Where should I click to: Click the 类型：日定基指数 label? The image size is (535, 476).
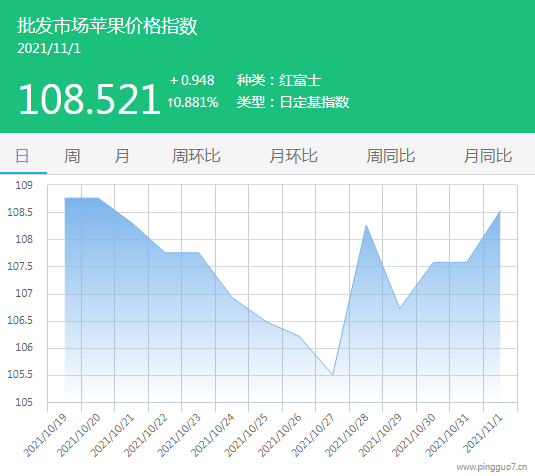coord(293,102)
